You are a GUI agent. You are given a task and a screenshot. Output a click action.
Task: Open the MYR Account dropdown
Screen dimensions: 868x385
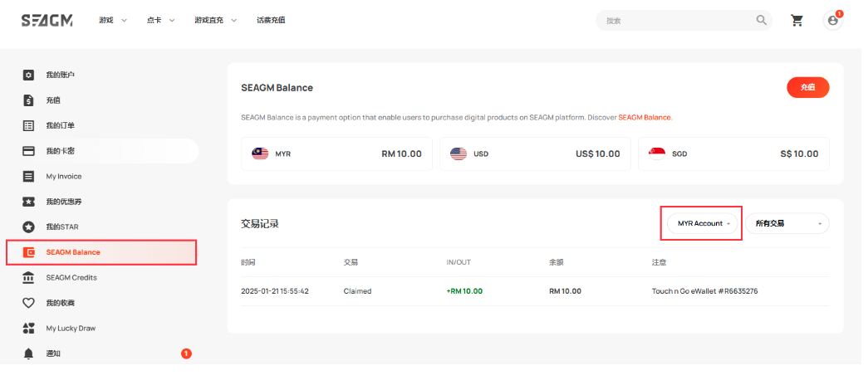click(x=703, y=223)
